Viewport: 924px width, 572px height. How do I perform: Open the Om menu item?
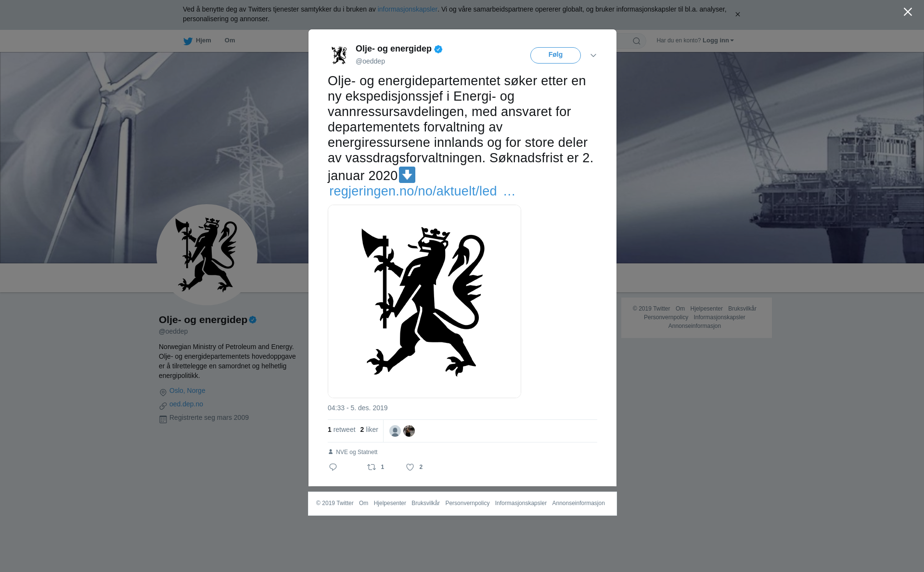point(230,40)
